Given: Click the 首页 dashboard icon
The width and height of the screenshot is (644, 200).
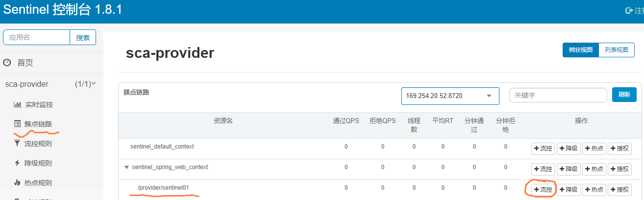Looking at the screenshot, I should (x=7, y=62).
